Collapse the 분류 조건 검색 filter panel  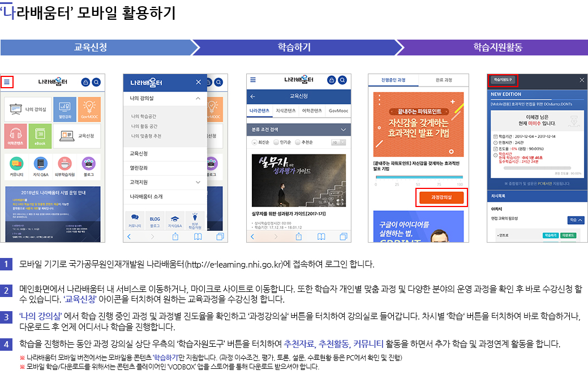[x=343, y=130]
